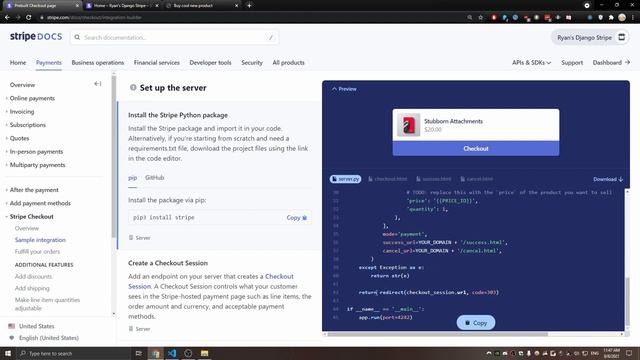Image resolution: width=640 pixels, height=360 pixels.
Task: Expand the Subscriptions section
Action: coord(27,125)
